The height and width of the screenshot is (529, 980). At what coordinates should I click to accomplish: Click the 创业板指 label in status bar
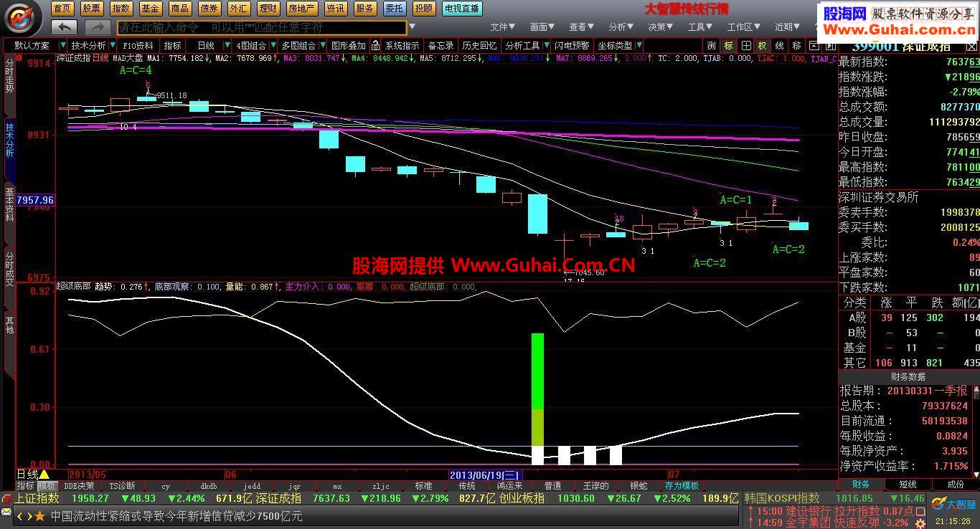[x=522, y=498]
